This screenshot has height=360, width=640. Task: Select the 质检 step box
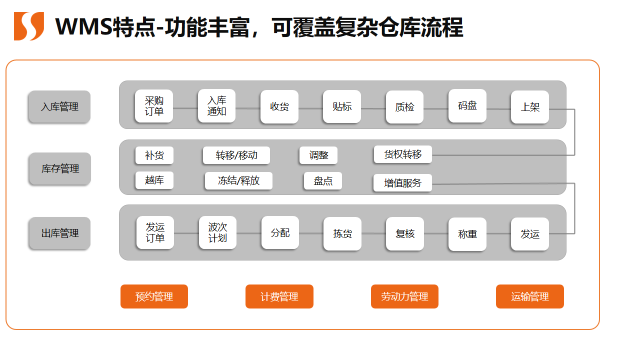click(404, 107)
